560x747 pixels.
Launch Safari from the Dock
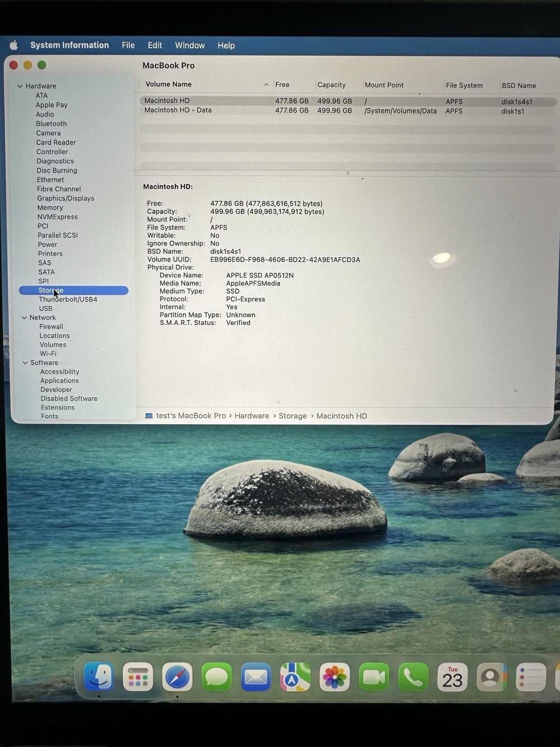pyautogui.click(x=177, y=677)
